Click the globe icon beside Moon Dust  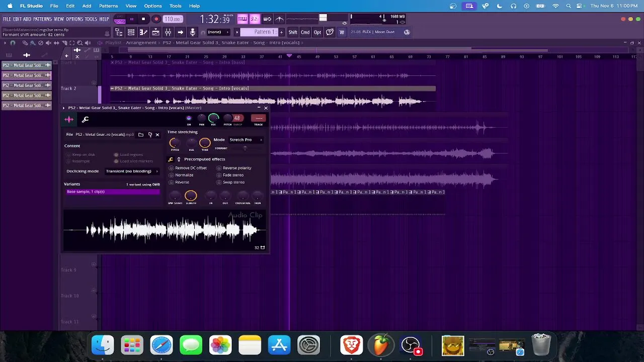(x=407, y=32)
